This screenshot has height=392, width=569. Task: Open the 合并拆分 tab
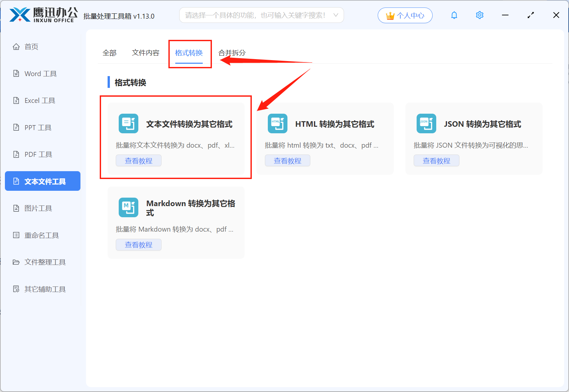(232, 53)
